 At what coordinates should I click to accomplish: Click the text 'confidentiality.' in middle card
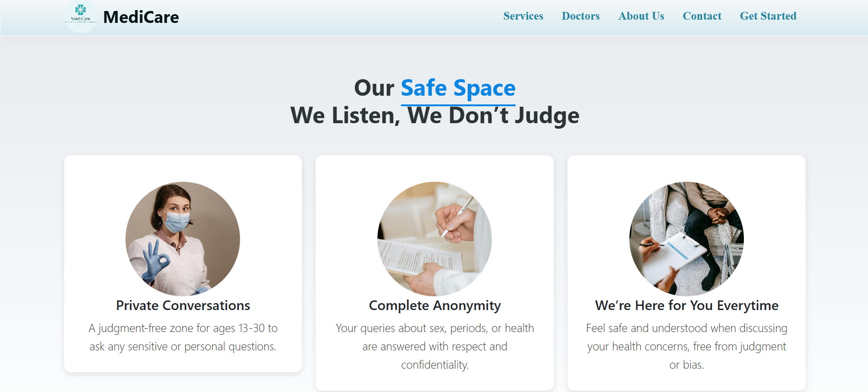click(435, 365)
